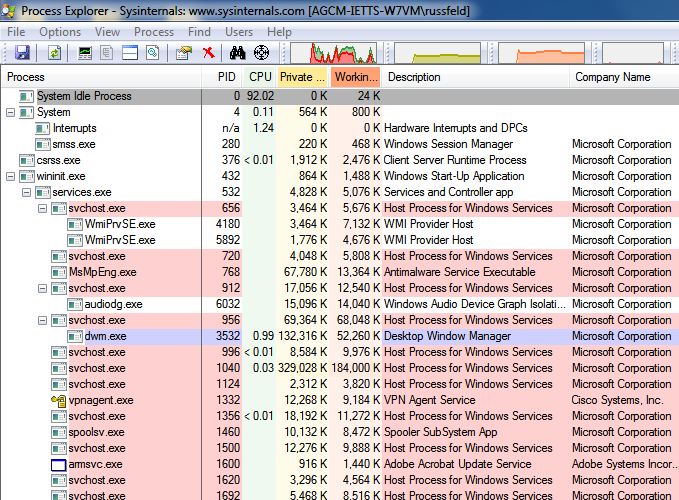Click the CPU usage mini graph in toolbar
Image resolution: width=679 pixels, height=500 pixels.
[345, 53]
